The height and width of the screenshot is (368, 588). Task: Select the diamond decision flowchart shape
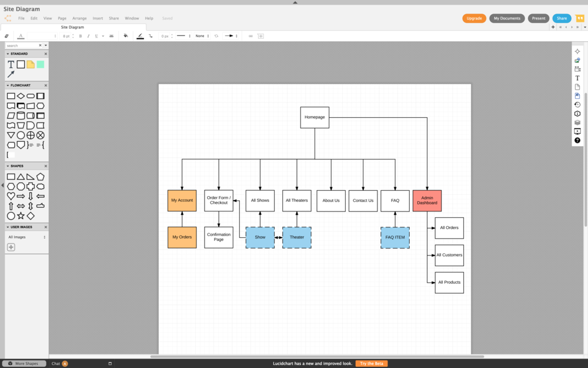tap(21, 96)
